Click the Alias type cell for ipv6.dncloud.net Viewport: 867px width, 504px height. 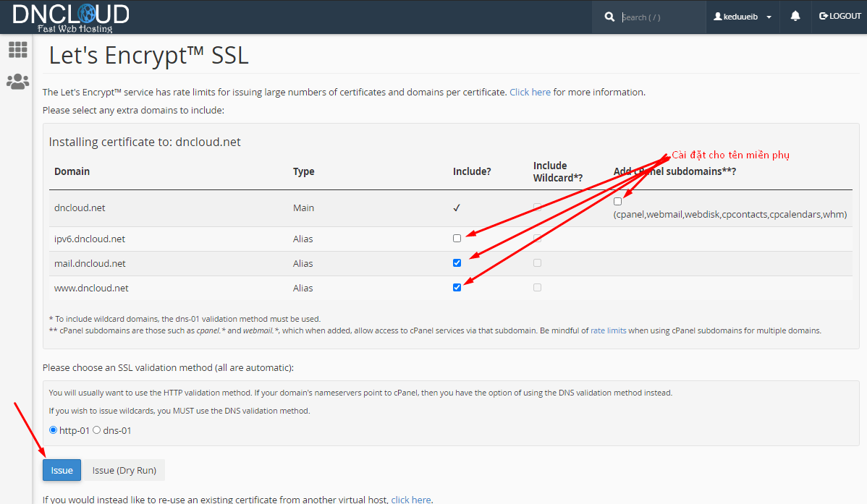tap(303, 239)
